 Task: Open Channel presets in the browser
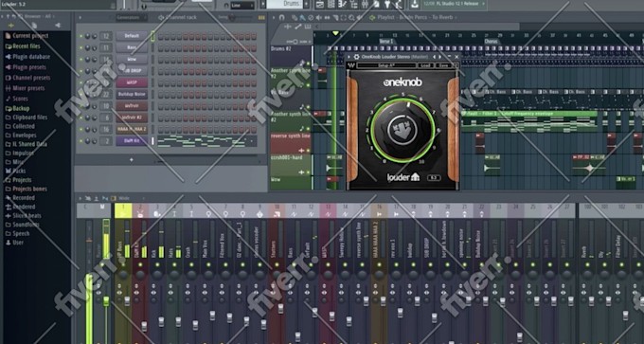31,78
